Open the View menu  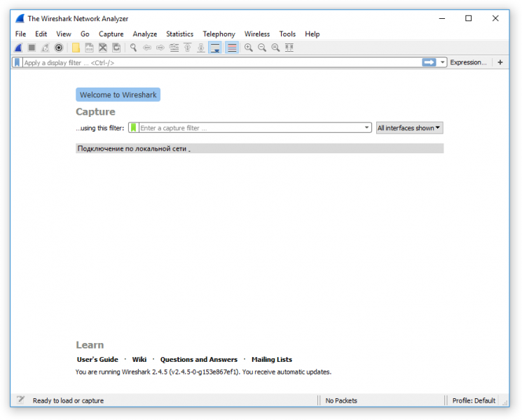[x=64, y=34]
